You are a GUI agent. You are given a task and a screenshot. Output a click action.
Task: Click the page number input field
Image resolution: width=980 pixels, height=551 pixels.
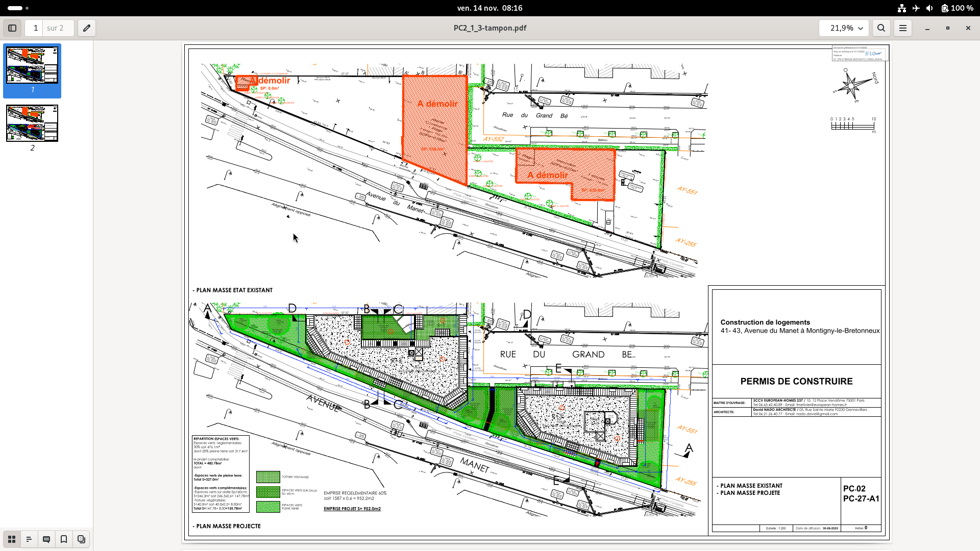coord(35,28)
